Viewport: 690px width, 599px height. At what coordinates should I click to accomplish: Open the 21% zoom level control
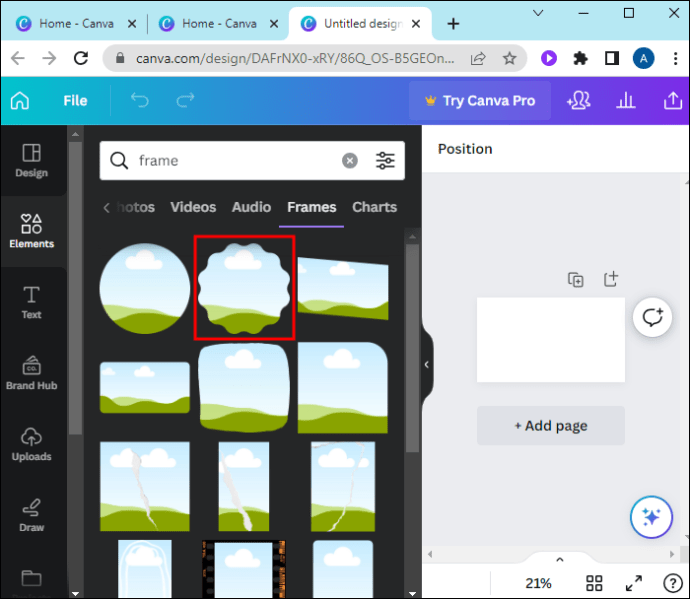[x=538, y=583]
